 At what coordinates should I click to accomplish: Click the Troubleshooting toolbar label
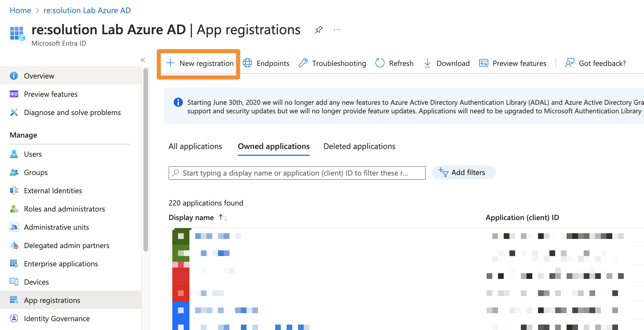coord(339,63)
